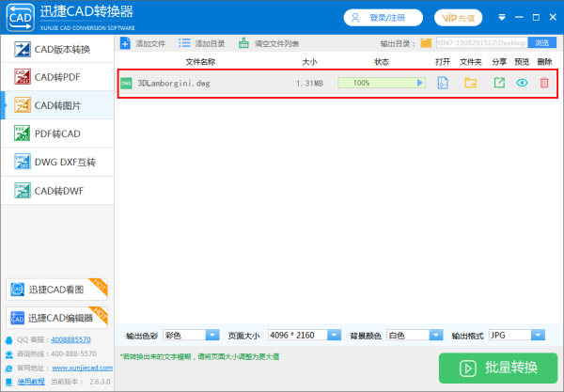The height and width of the screenshot is (392, 564).
Task: Click the CAD转DWF teal icon
Action: [x=23, y=191]
